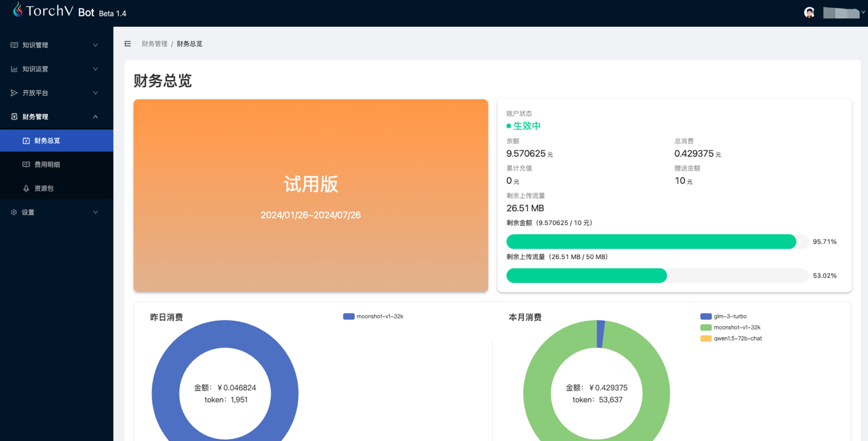Click the 资源包 bell icon

point(26,188)
